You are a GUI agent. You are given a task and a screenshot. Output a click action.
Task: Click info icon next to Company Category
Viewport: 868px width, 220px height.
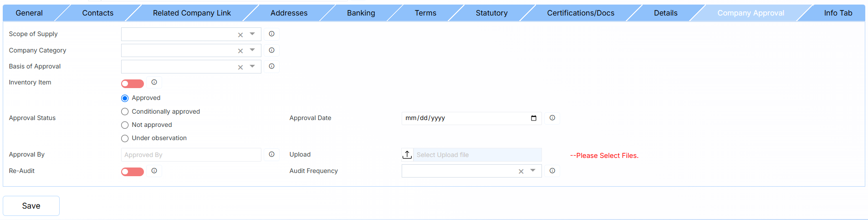click(x=271, y=50)
